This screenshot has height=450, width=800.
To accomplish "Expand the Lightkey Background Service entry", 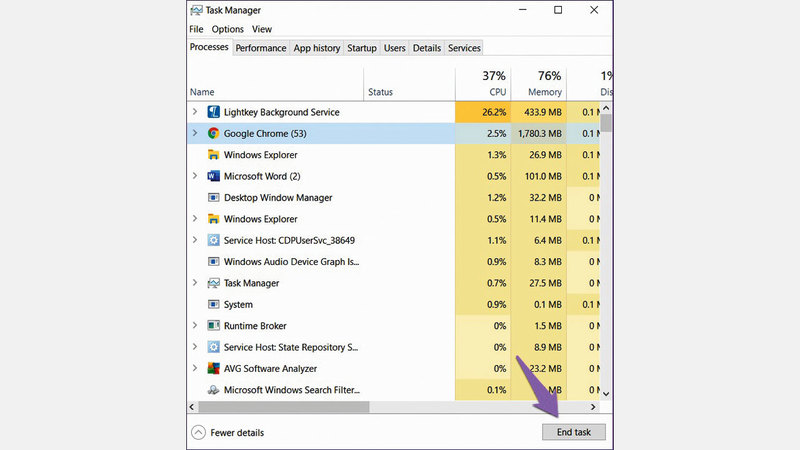I will pyautogui.click(x=195, y=112).
